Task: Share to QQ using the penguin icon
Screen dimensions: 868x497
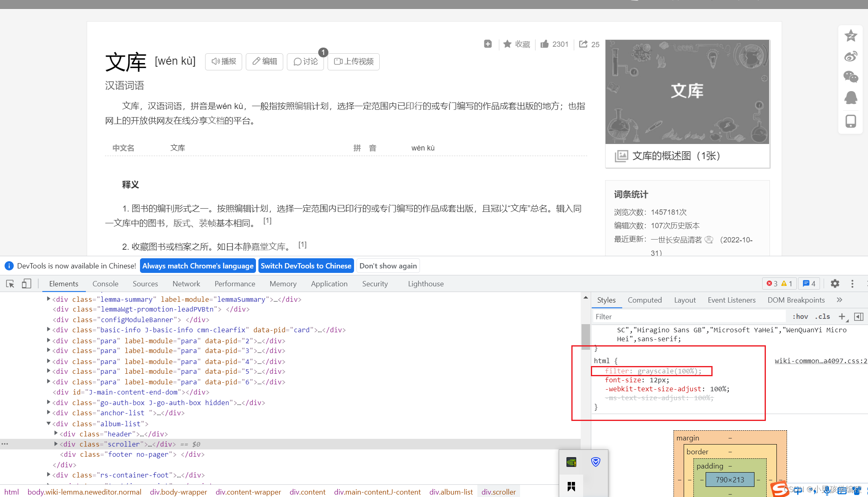Action: pyautogui.click(x=851, y=98)
